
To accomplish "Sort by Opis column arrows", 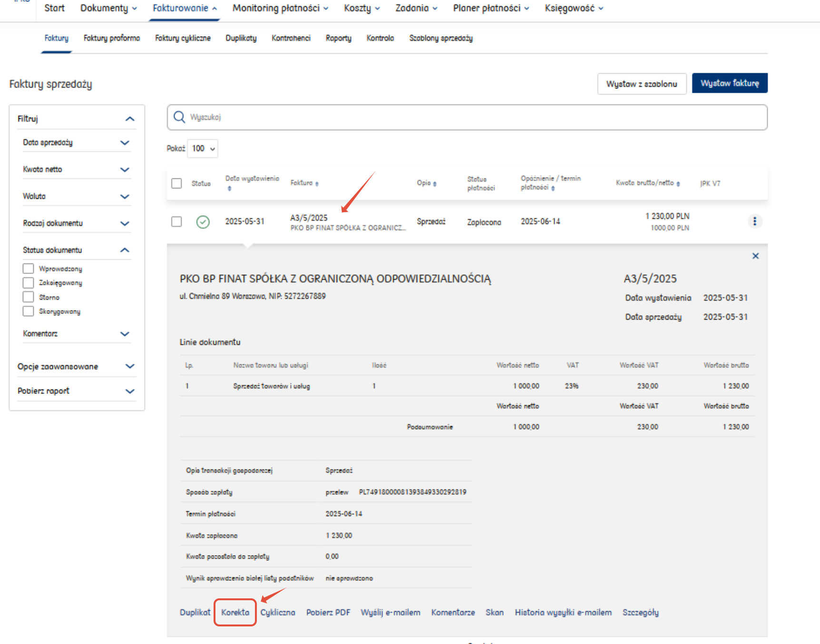I will click(435, 184).
